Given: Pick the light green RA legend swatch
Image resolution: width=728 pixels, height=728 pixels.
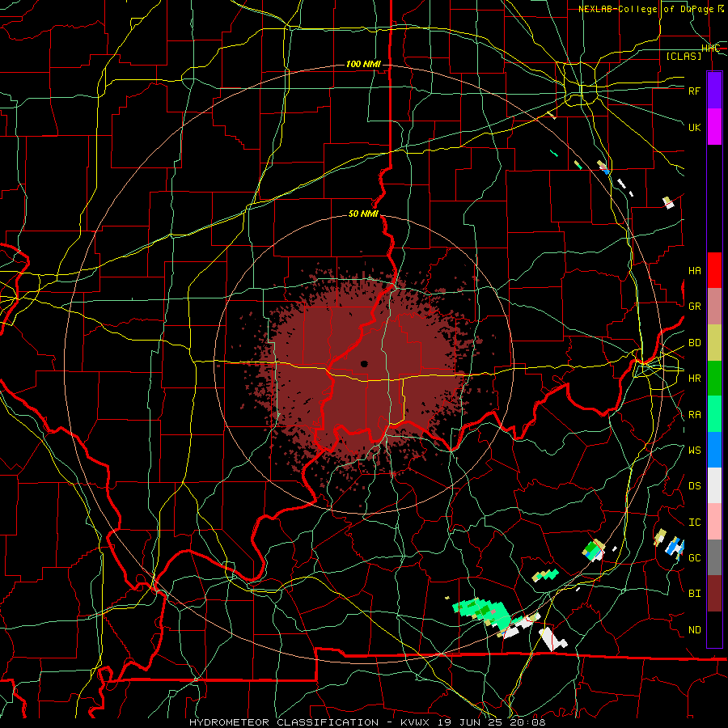Looking at the screenshot, I should pyautogui.click(x=714, y=414).
